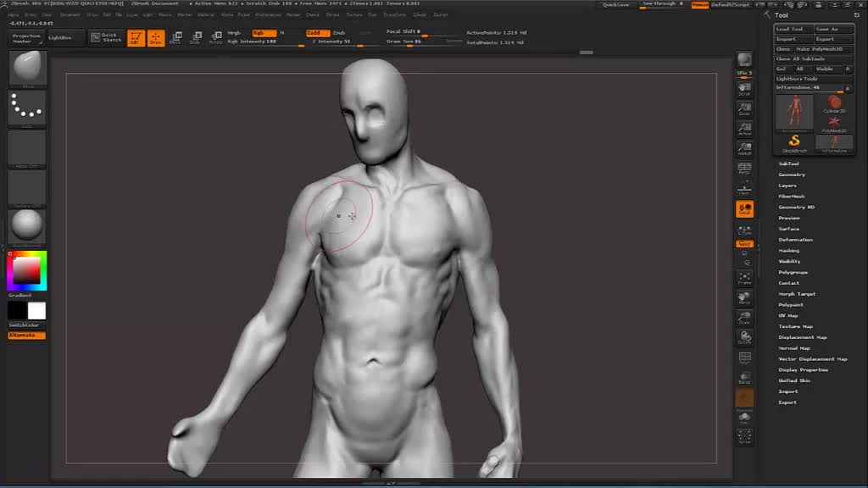Pick a color in the color picker
The width and height of the screenshot is (868, 488).
coord(27,270)
